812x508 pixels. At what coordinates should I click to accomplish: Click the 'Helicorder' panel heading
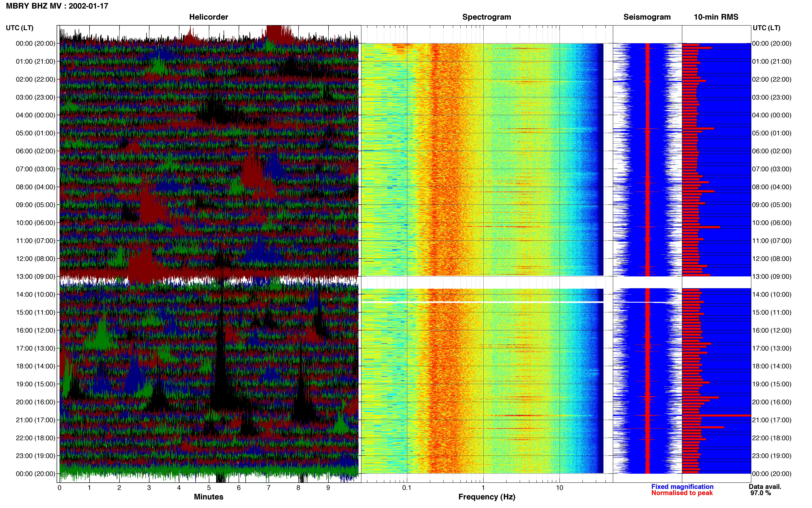[x=209, y=17]
